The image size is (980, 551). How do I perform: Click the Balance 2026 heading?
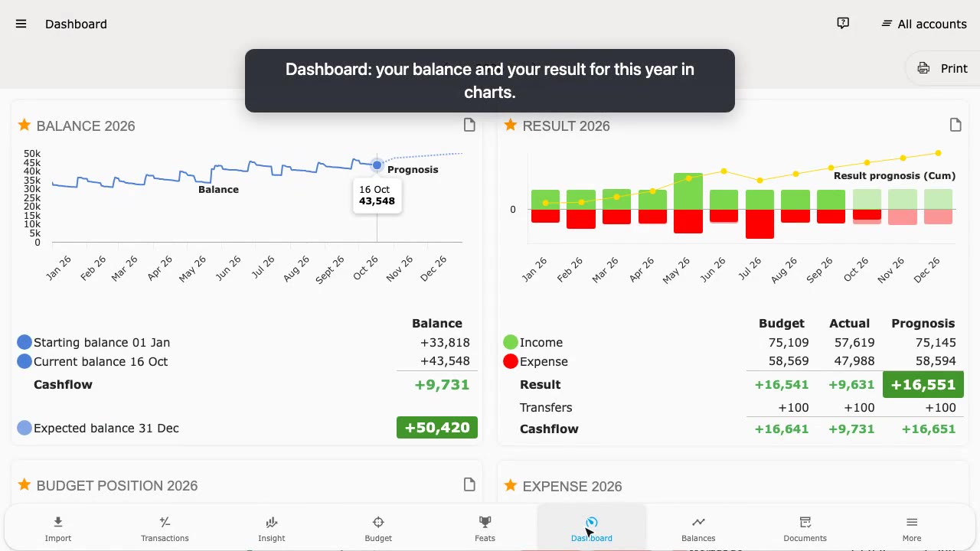86,126
